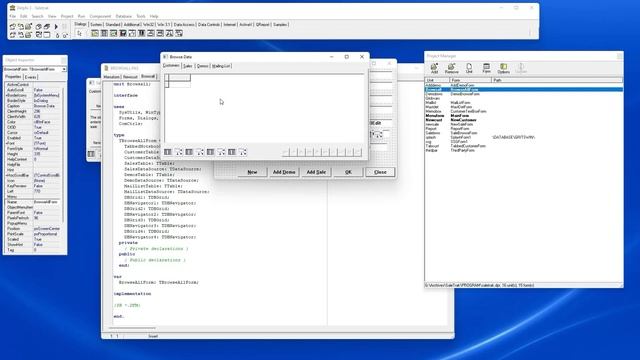The width and height of the screenshot is (640, 360).
Task: Select the Newcust row in Project Manager
Action: [x=524, y=120]
